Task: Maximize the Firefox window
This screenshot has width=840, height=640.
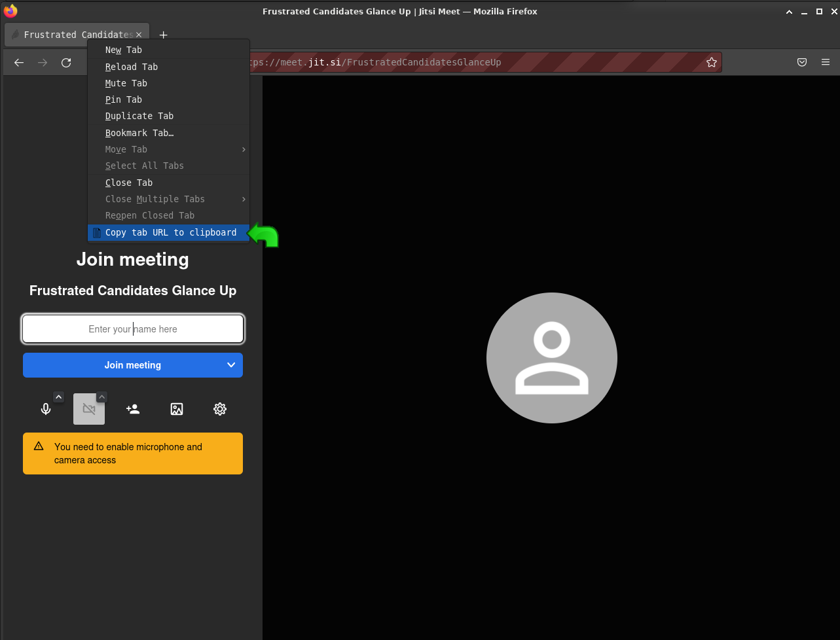Action: coord(819,11)
